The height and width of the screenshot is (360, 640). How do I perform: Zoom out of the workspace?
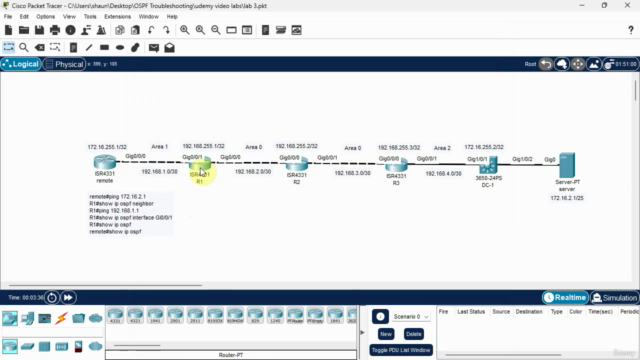point(216,30)
